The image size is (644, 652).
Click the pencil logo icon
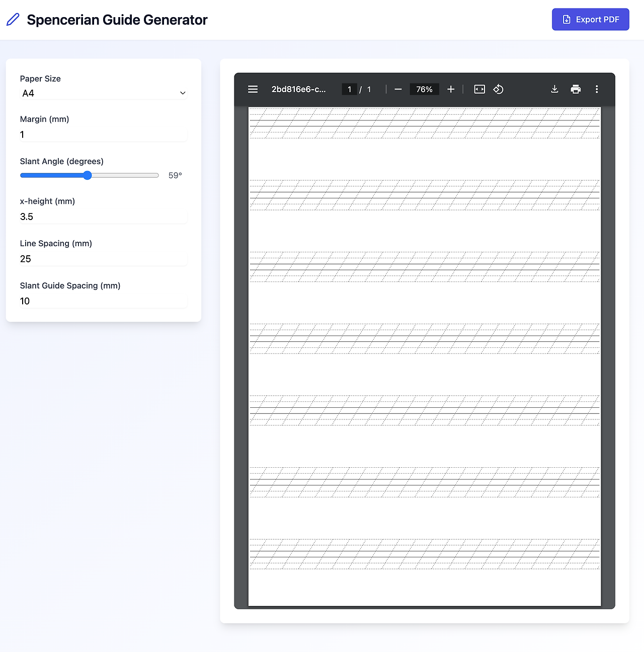coord(13,20)
